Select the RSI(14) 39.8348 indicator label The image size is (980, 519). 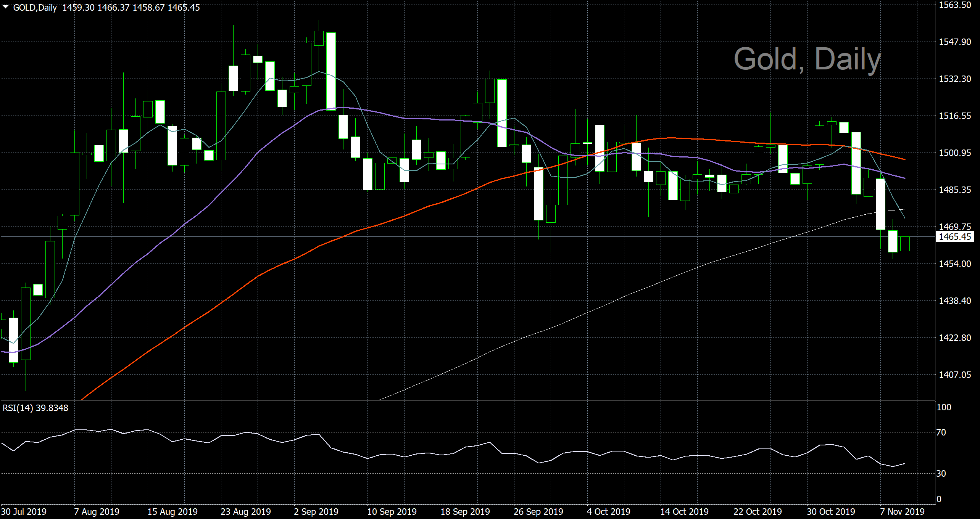35,408
